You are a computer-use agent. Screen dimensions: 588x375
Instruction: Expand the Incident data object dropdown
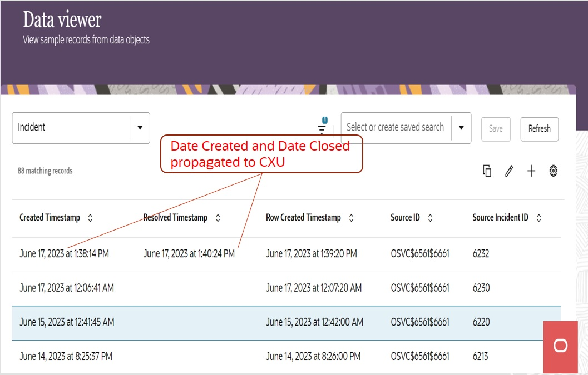tap(140, 128)
